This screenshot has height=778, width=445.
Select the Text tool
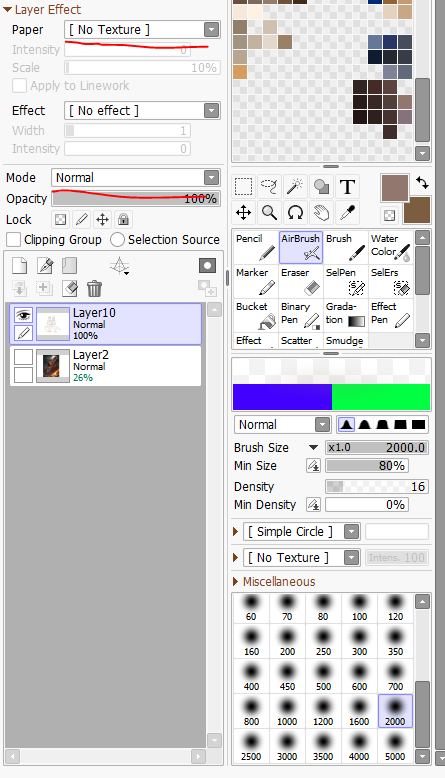[347, 187]
